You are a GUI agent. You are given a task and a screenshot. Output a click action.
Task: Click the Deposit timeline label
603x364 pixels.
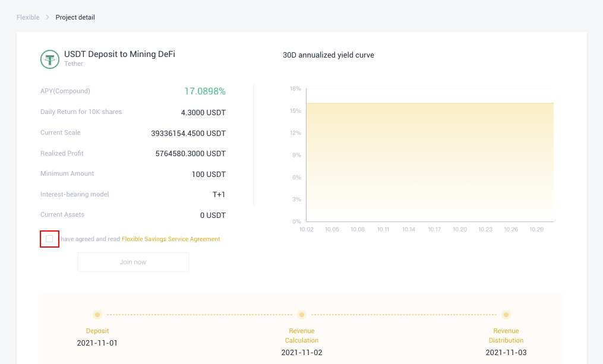(97, 331)
